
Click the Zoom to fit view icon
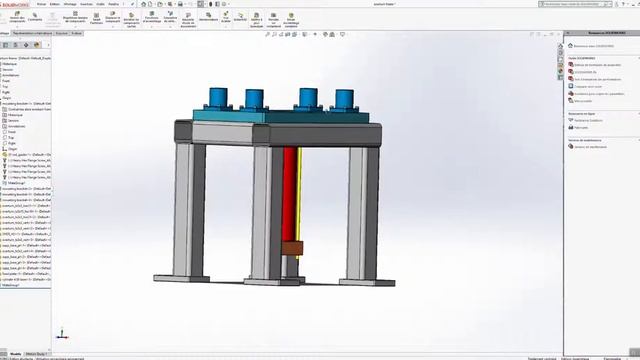click(267, 35)
